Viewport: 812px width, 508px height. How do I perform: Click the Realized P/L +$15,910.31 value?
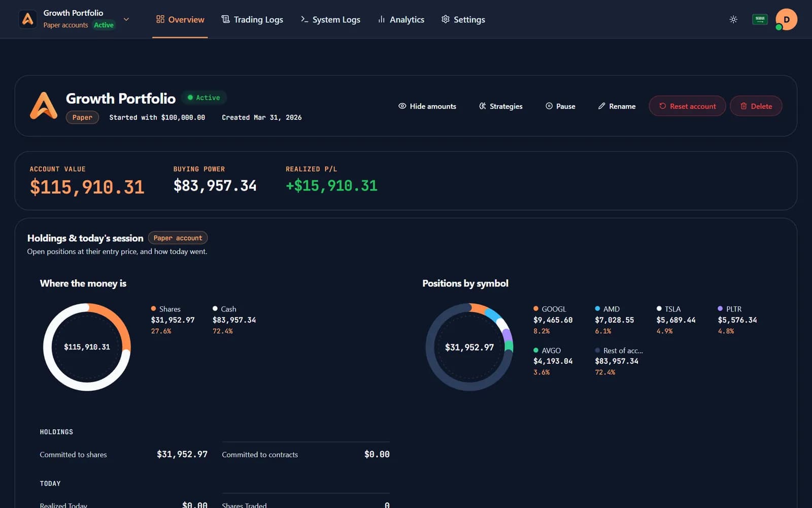(x=331, y=186)
